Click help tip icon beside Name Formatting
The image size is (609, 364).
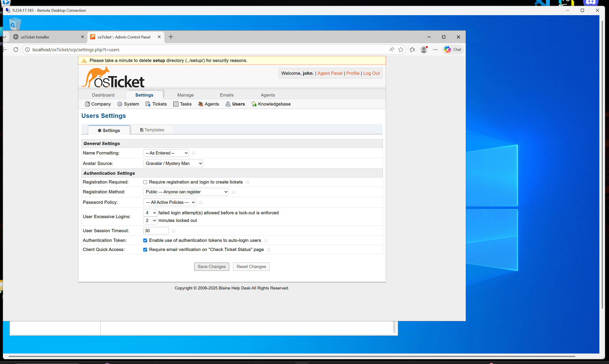194,153
